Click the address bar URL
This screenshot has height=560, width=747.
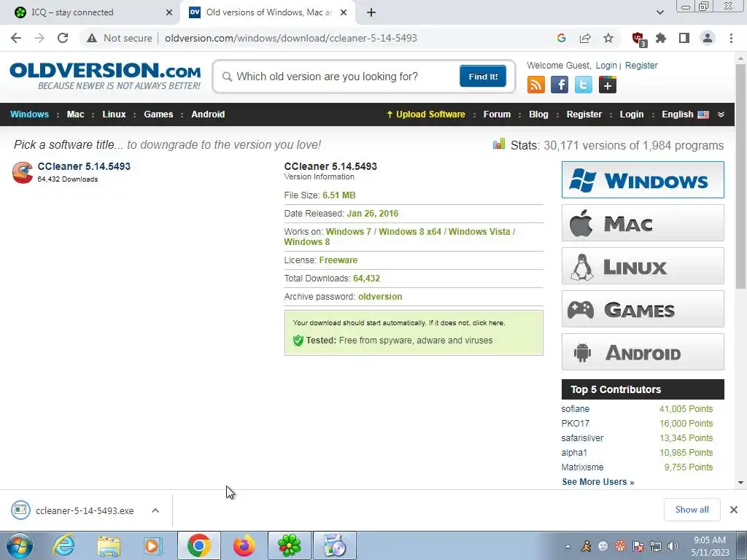click(290, 38)
